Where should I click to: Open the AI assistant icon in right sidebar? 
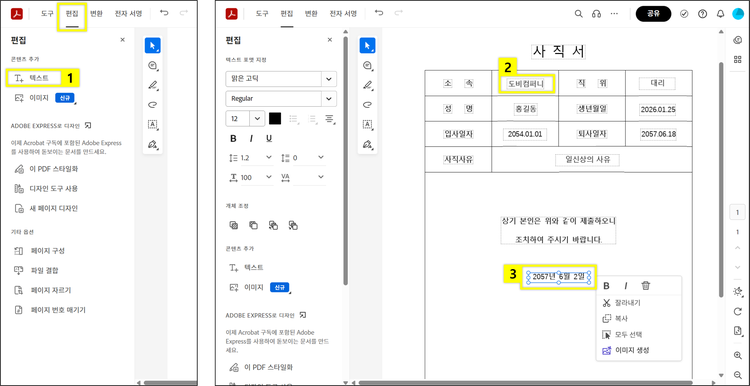click(x=738, y=41)
